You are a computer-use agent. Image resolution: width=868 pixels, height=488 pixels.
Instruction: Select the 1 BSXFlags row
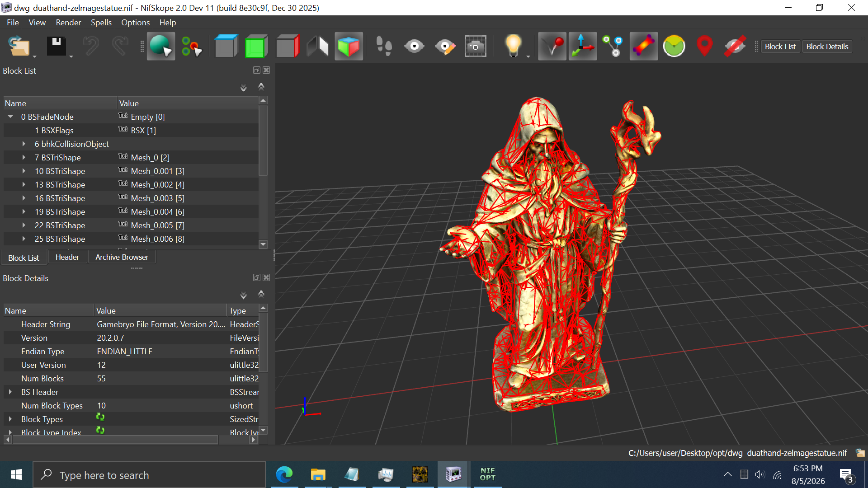tap(131, 130)
